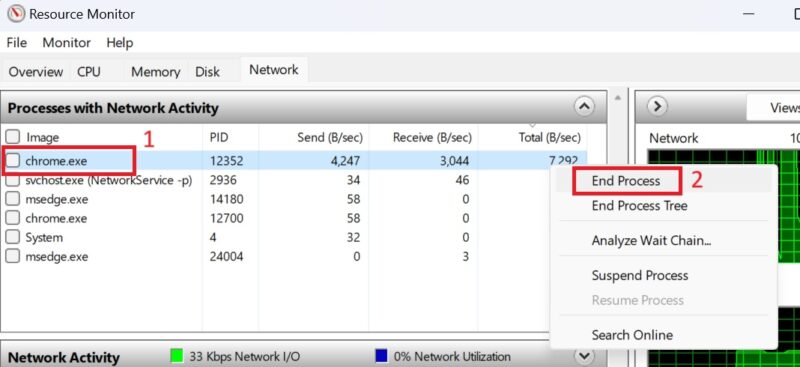The image size is (800, 367).
Task: Switch to the CPU tab
Action: 89,72
